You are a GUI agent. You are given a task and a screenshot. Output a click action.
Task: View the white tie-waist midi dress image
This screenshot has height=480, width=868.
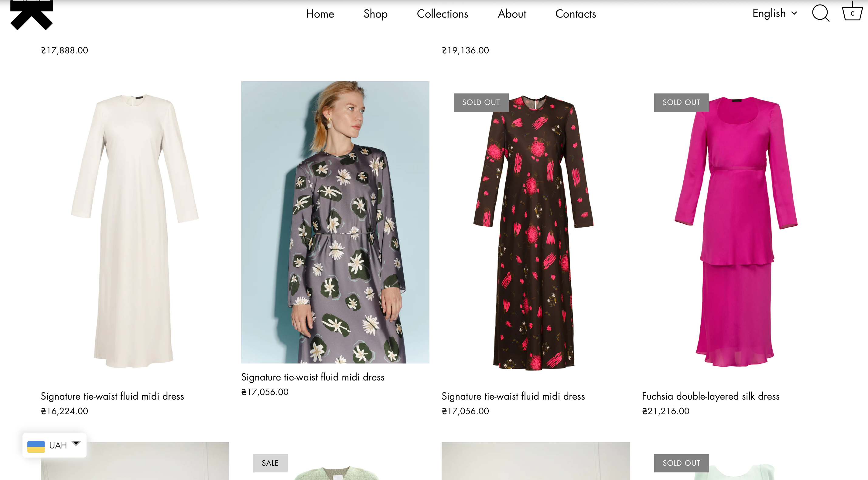point(135,232)
